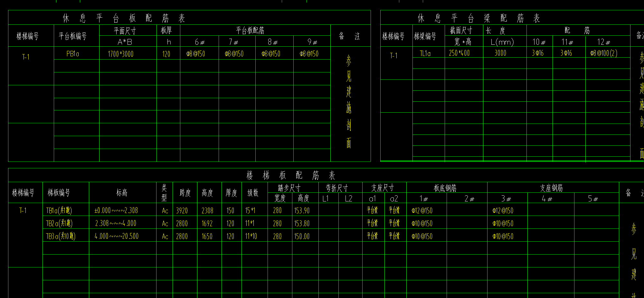Click the 11# column header
This screenshot has width=644, height=298.
[568, 42]
